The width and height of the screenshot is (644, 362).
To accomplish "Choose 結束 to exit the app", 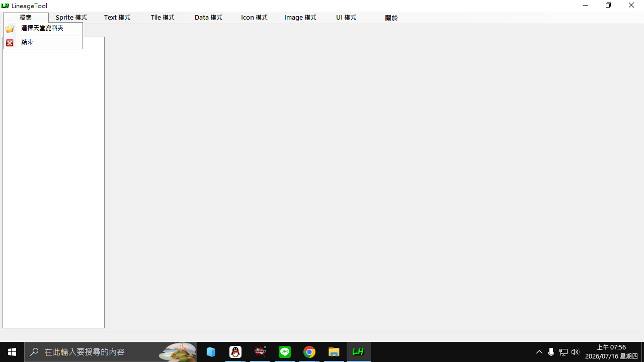I will [43, 43].
